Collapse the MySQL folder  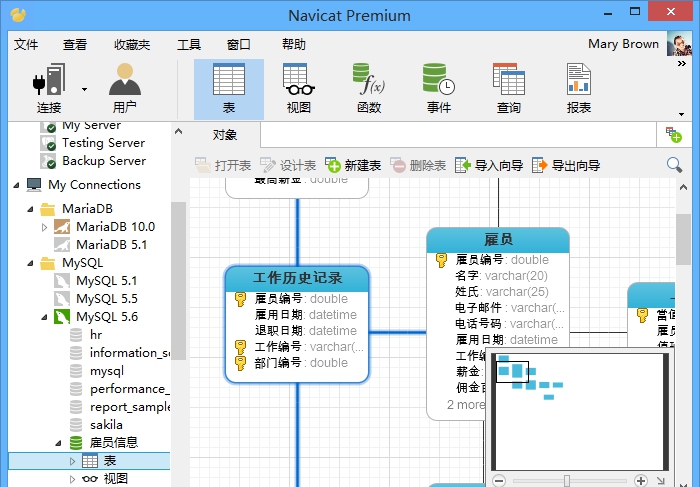click(x=30, y=263)
